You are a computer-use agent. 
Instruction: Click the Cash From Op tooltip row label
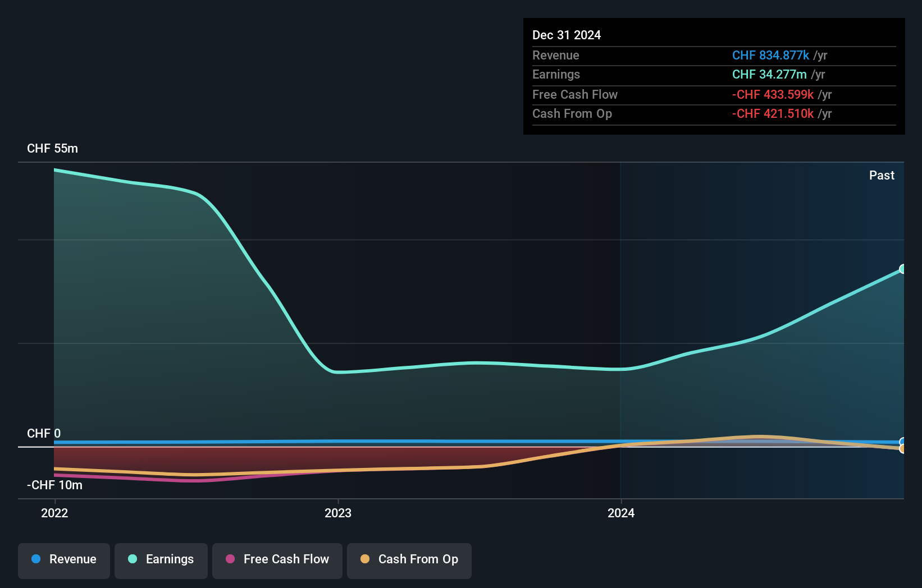572,114
